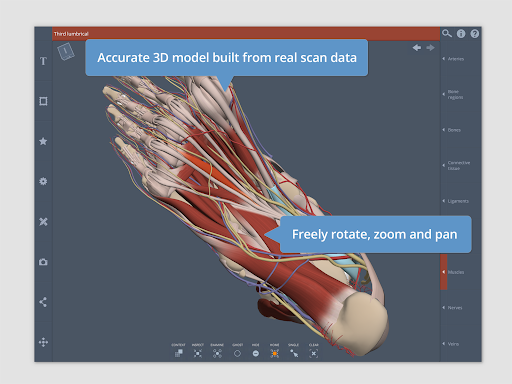This screenshot has width=512, height=384.
Task: Select the four-arrow pan/move icon
Action: pos(43,342)
